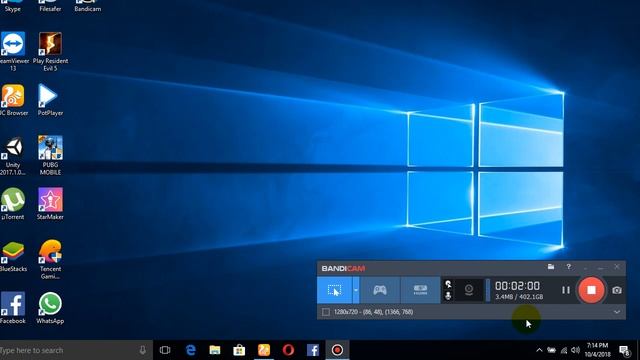Click the Cortana microphone icon
Screen dimensions: 640x360
pyautogui.click(x=142, y=350)
